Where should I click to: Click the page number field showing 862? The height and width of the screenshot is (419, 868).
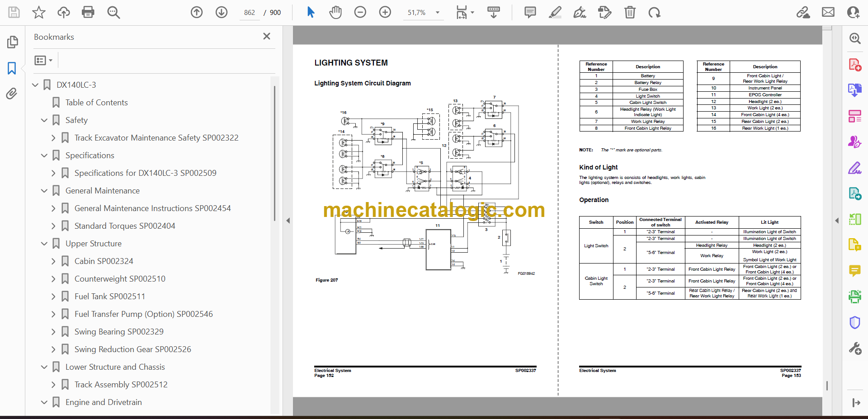(x=250, y=13)
